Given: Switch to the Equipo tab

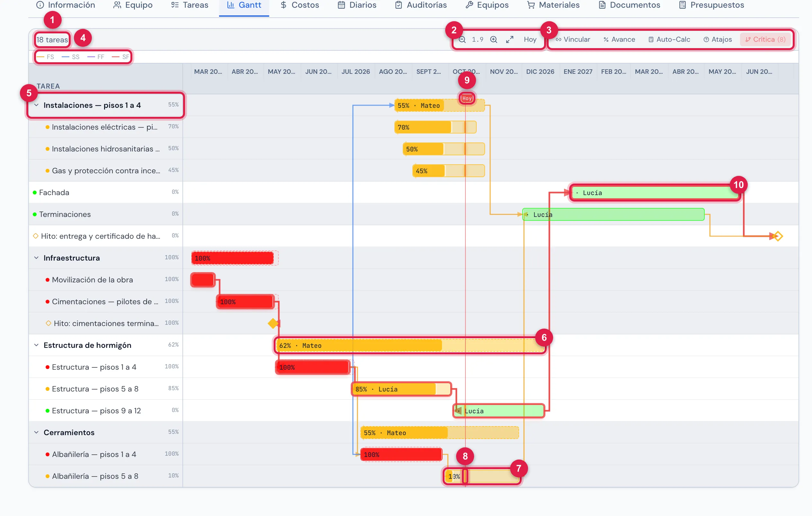Looking at the screenshot, I should (x=133, y=5).
